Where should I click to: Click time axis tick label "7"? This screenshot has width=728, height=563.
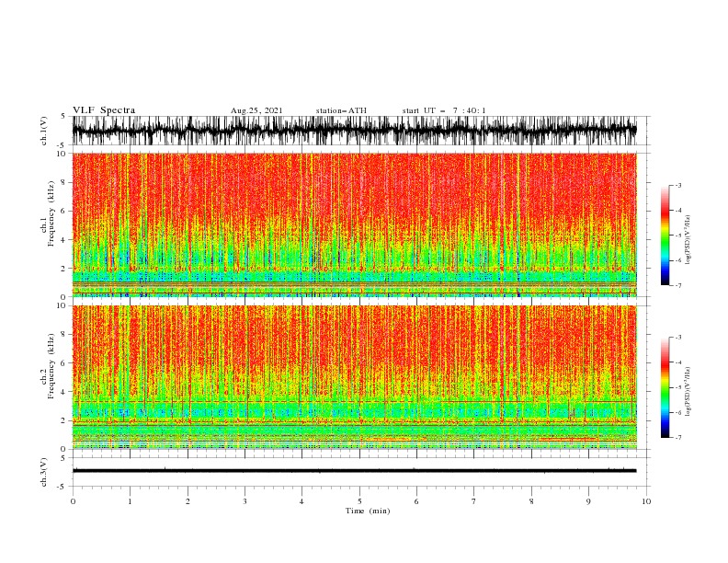tap(474, 501)
